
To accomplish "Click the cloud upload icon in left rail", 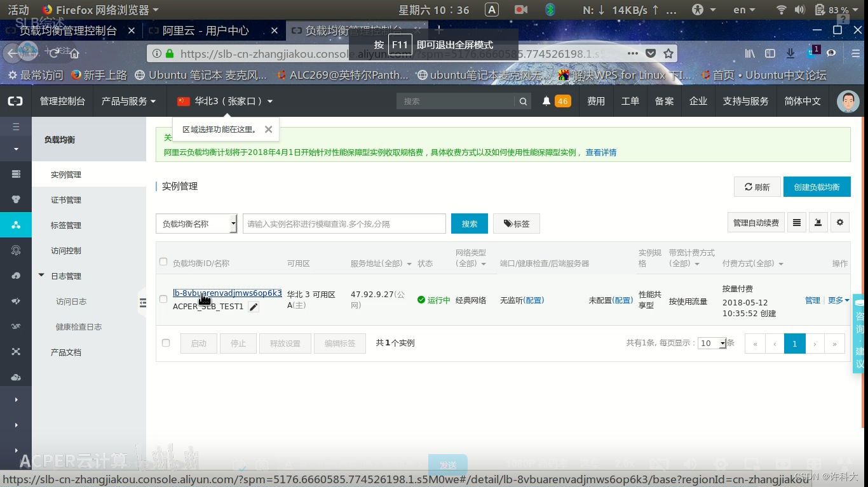I will [x=16, y=276].
